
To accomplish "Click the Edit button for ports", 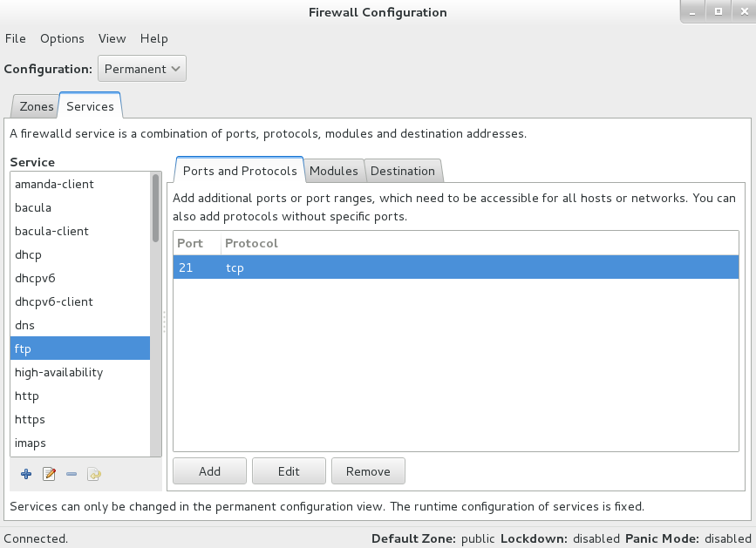I will pyautogui.click(x=289, y=470).
